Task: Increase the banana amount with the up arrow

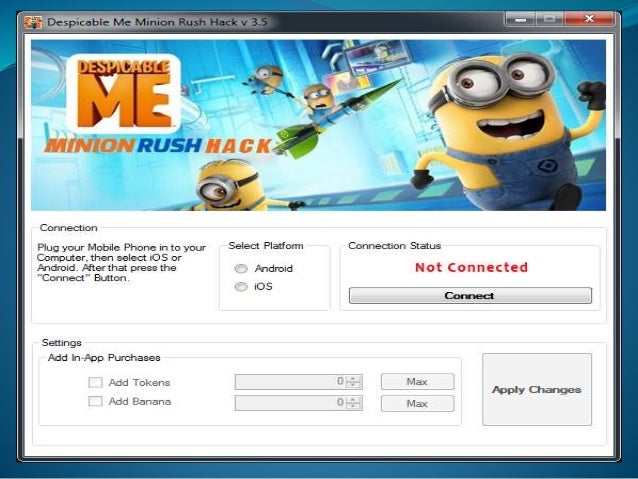Action: coord(354,400)
